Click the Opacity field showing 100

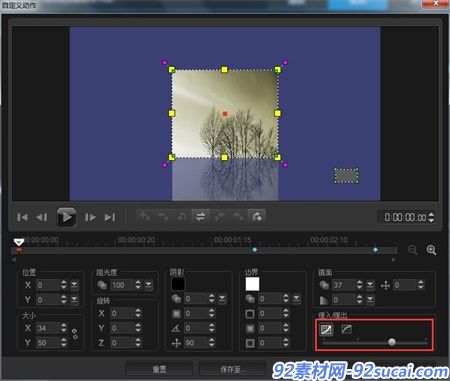tap(122, 285)
